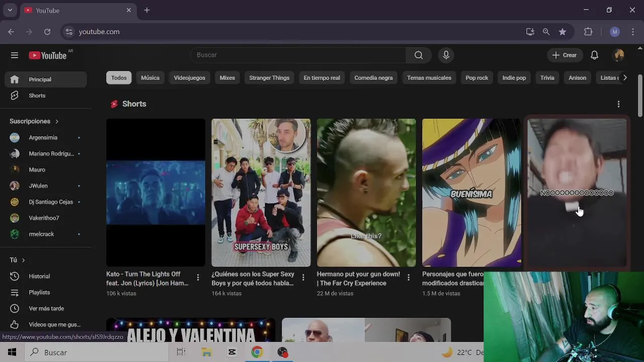
Task: Reload the page in Chrome
Action: [x=47, y=32]
